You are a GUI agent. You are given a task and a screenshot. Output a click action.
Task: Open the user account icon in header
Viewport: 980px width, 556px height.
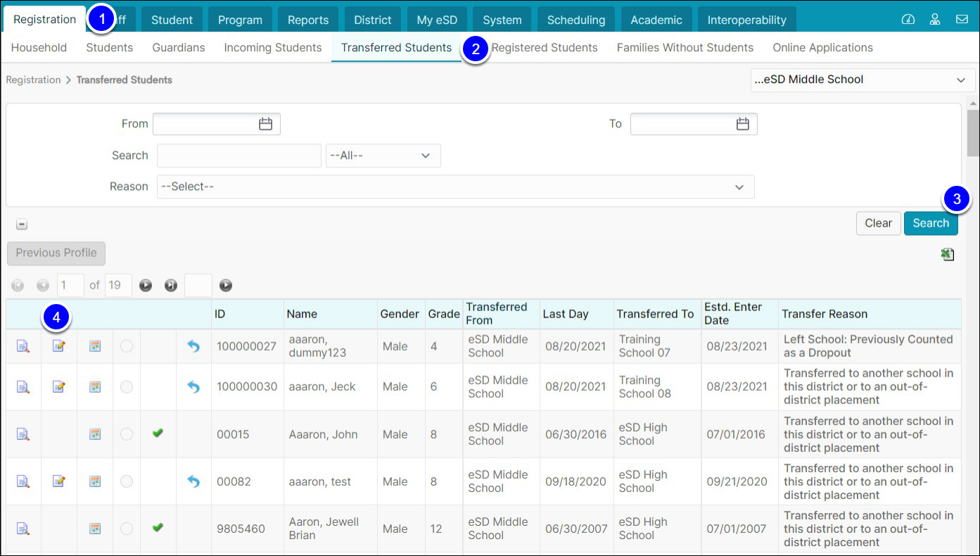coord(935,20)
